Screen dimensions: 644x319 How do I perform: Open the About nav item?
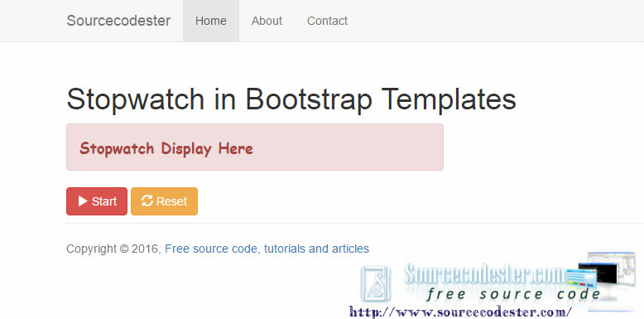click(x=267, y=21)
